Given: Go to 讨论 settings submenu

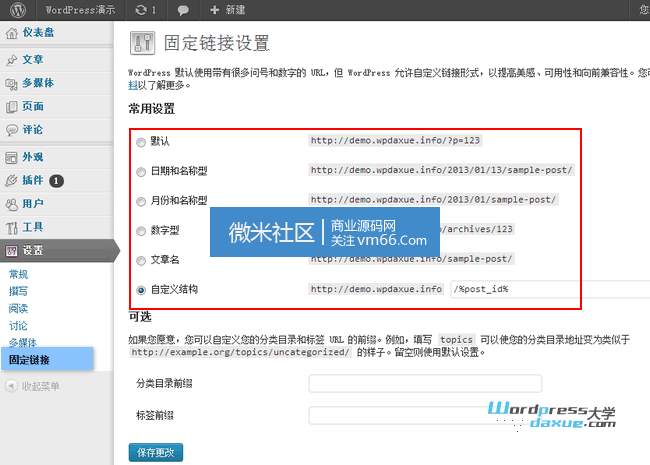Looking at the screenshot, I should pos(18,326).
